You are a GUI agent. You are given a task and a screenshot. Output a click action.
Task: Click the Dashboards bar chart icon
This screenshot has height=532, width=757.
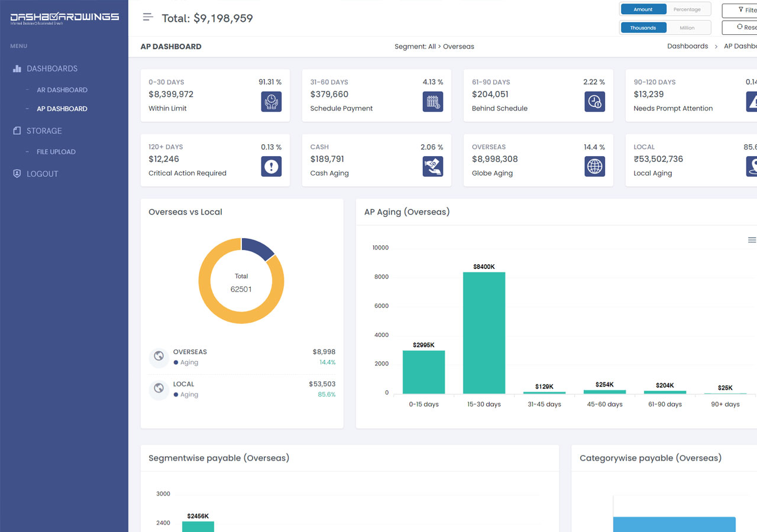pyautogui.click(x=17, y=69)
